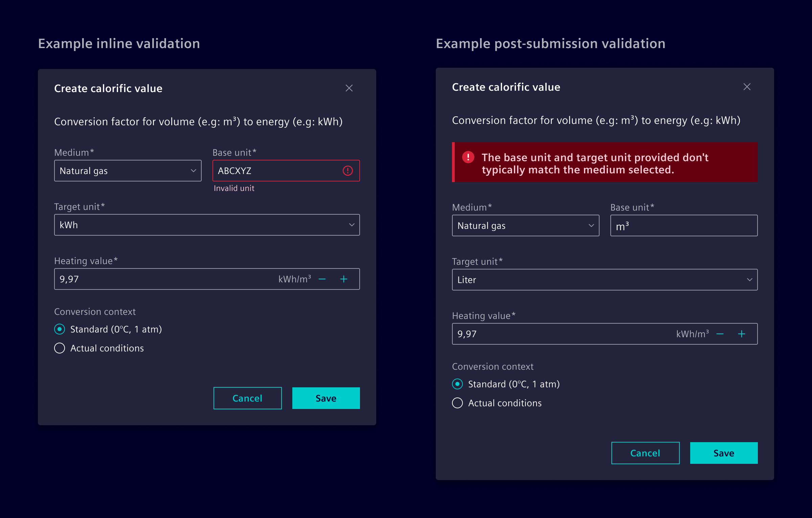Click the alert icon in the red error banner
The height and width of the screenshot is (518, 812).
point(469,157)
